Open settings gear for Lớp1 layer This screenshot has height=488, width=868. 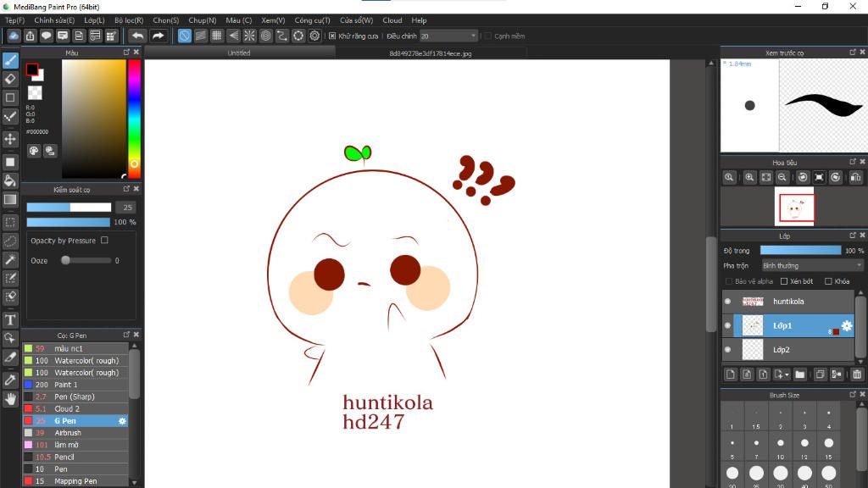[x=847, y=326]
